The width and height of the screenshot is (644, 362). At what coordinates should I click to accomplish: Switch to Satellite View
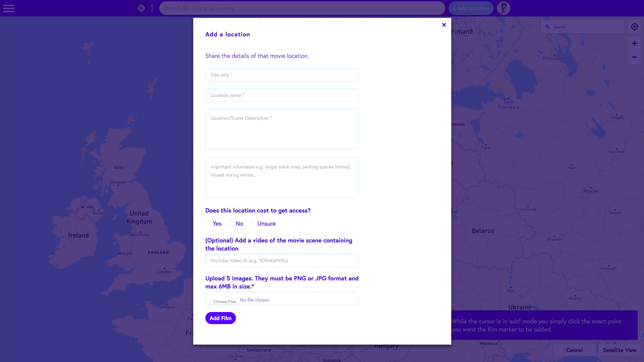coord(620,350)
